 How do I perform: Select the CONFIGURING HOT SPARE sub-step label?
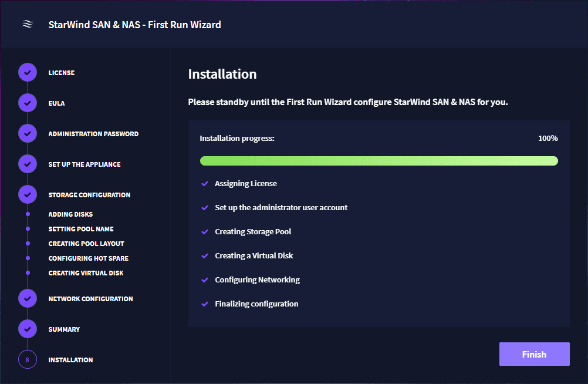(x=89, y=258)
